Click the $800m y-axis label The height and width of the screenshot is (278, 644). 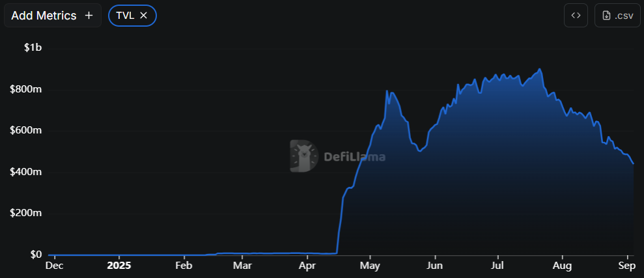pos(25,89)
